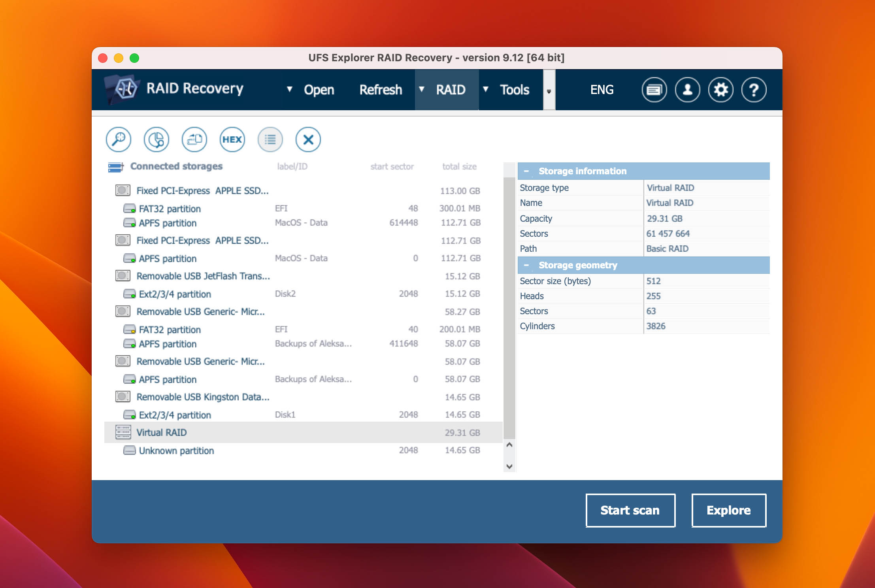Collapse the Storage geometry section
The image size is (875, 588).
point(526,265)
